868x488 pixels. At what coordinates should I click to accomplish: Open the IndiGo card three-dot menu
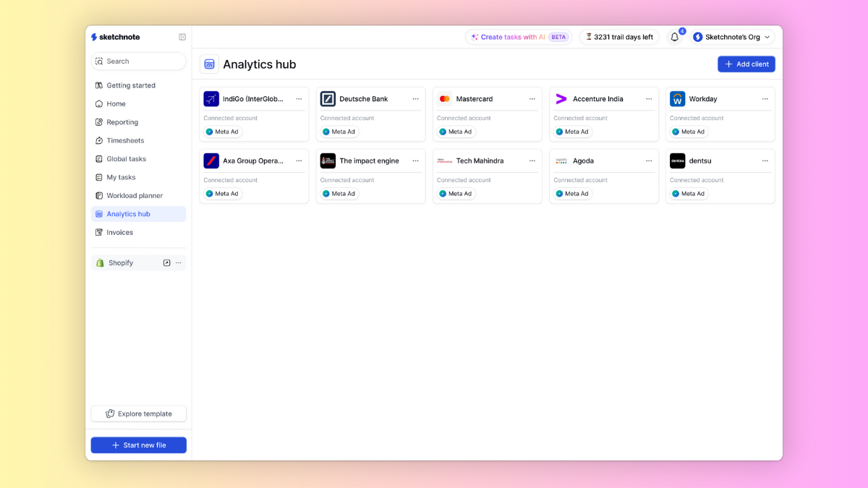299,99
